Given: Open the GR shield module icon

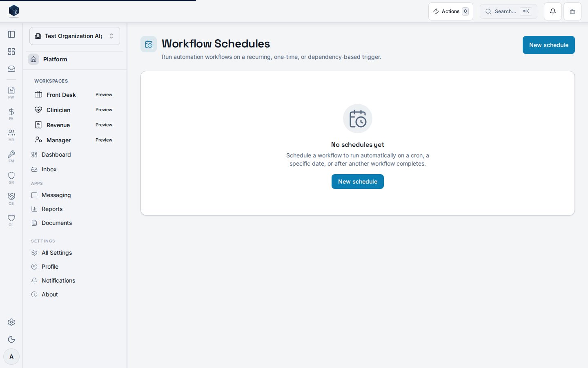Looking at the screenshot, I should (11, 177).
